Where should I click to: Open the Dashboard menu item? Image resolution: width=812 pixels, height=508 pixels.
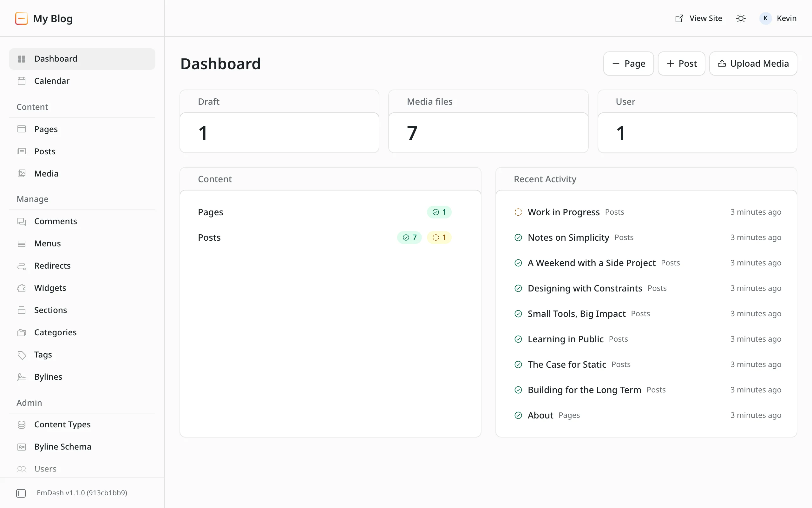(82, 59)
